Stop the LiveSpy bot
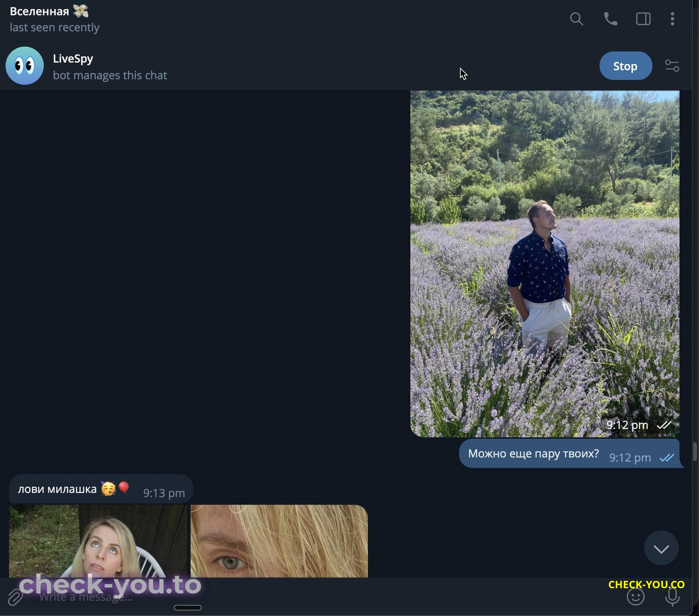The width and height of the screenshot is (699, 616). [625, 66]
